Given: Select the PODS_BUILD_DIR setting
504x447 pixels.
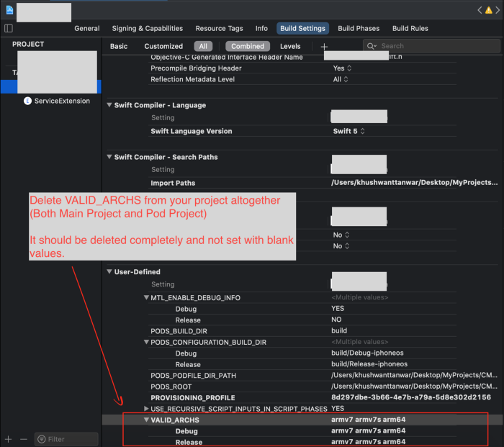Looking at the screenshot, I should [179, 331].
